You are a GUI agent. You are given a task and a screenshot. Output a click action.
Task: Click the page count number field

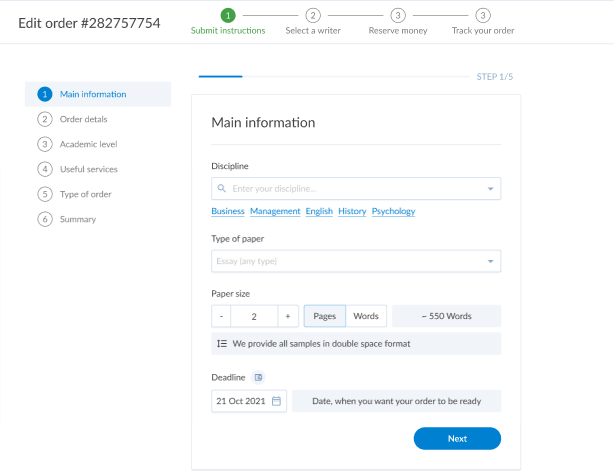254,316
